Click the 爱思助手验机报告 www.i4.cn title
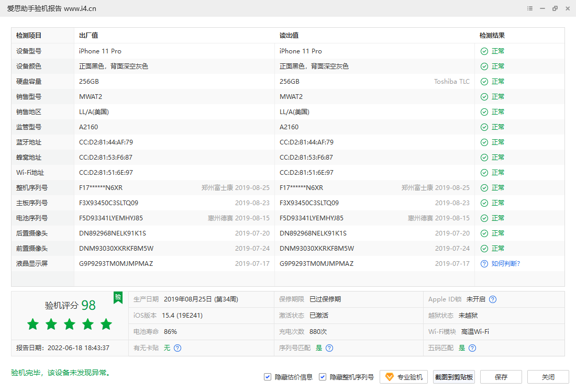The image size is (576, 392). click(x=52, y=8)
